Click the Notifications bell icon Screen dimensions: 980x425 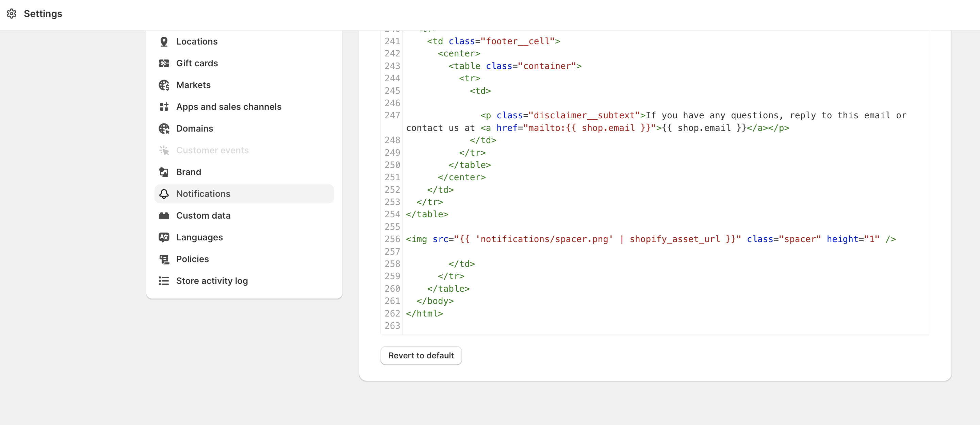click(164, 194)
